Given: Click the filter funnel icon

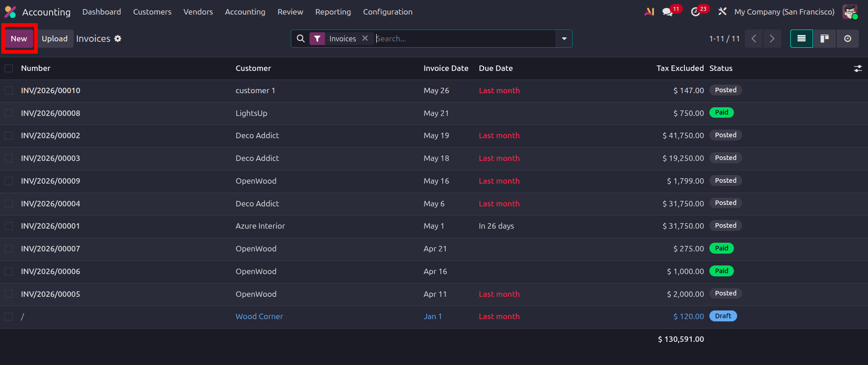Looking at the screenshot, I should (x=317, y=39).
